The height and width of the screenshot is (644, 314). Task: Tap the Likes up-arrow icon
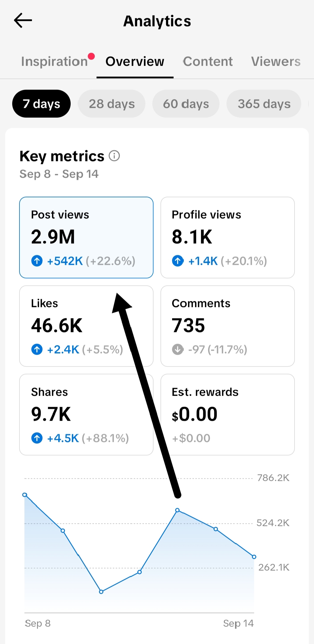tap(37, 349)
